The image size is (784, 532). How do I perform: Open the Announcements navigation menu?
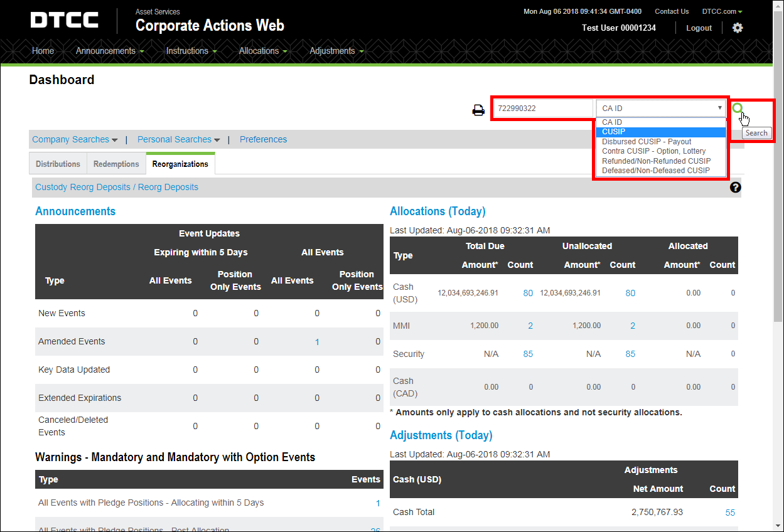tap(109, 51)
